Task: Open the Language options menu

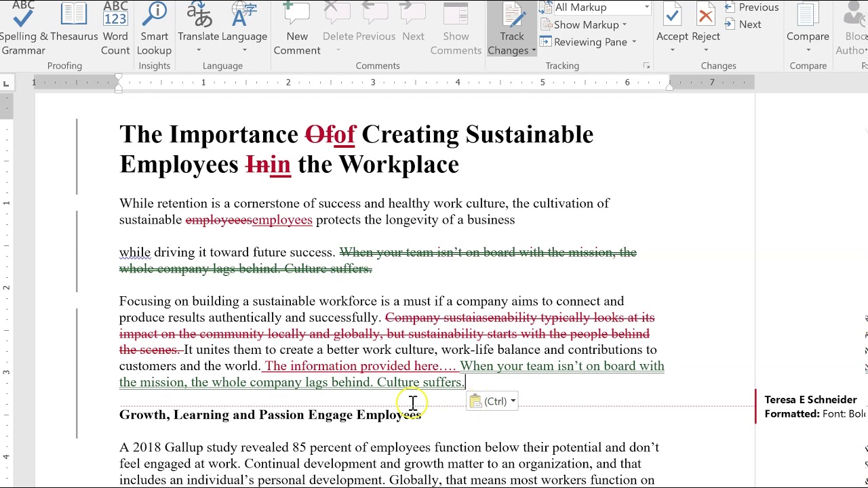Action: point(244,29)
